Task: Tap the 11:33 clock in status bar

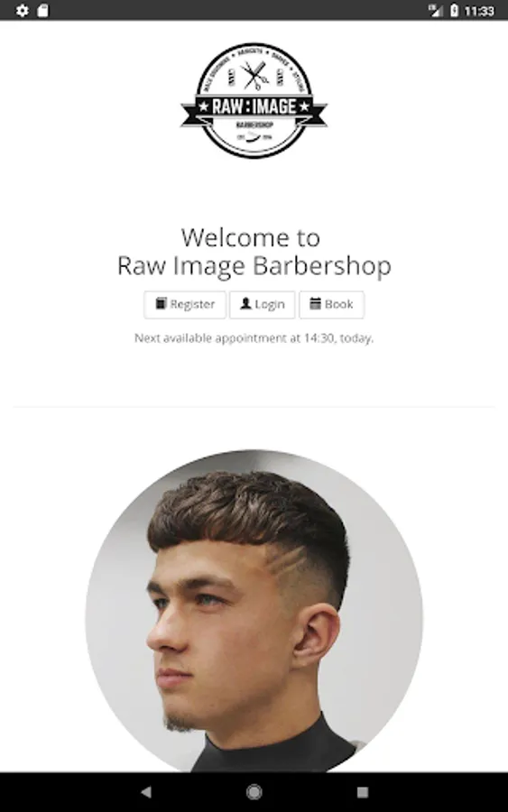Action: click(x=479, y=11)
